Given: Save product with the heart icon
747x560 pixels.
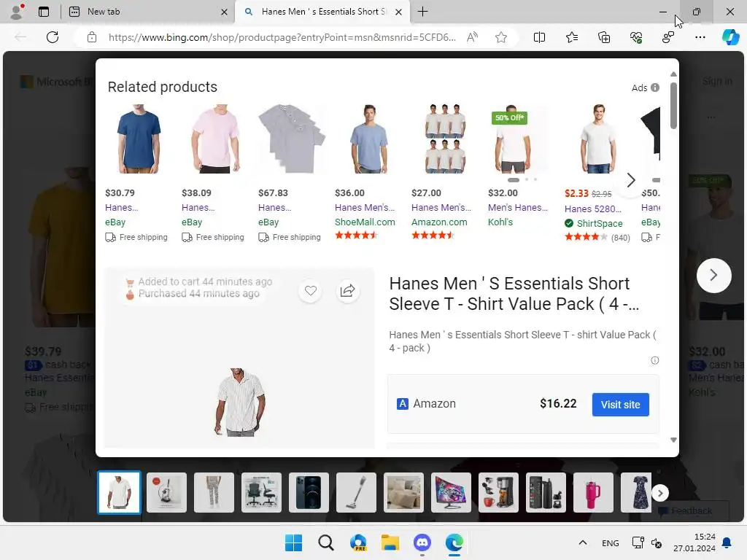Looking at the screenshot, I should pos(311,290).
